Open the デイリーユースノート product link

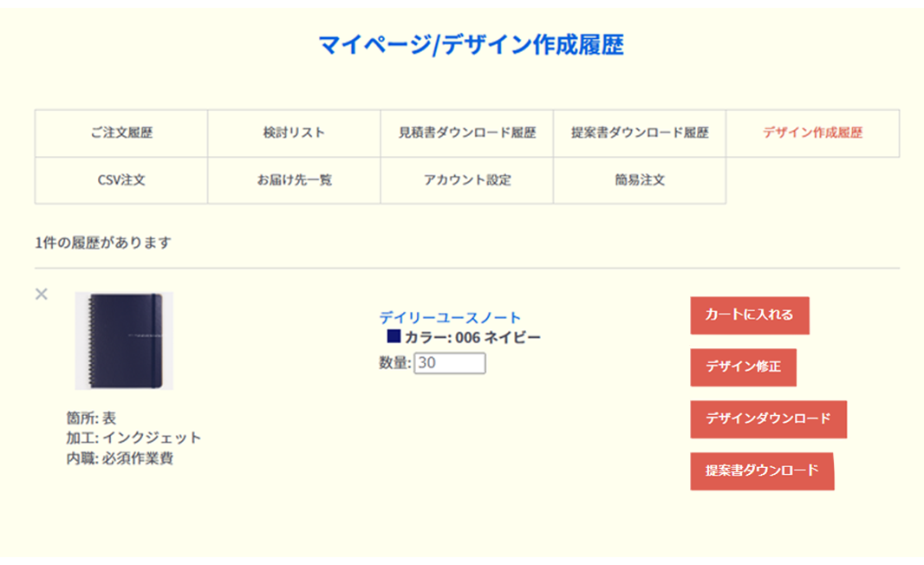click(450, 317)
